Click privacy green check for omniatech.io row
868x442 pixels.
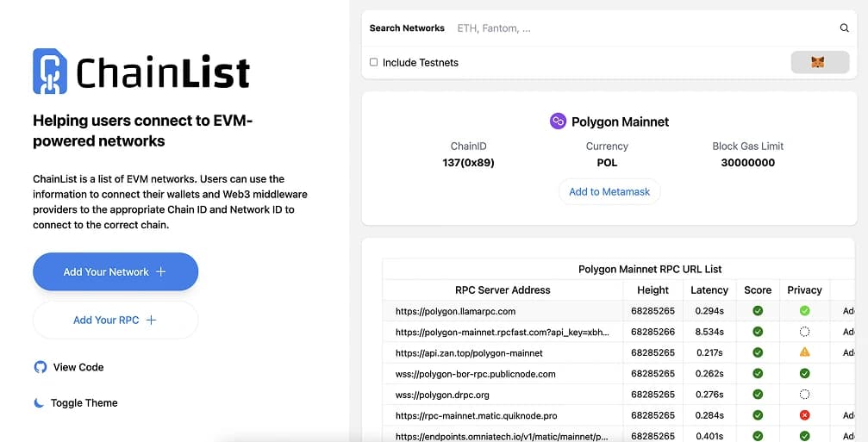click(804, 436)
